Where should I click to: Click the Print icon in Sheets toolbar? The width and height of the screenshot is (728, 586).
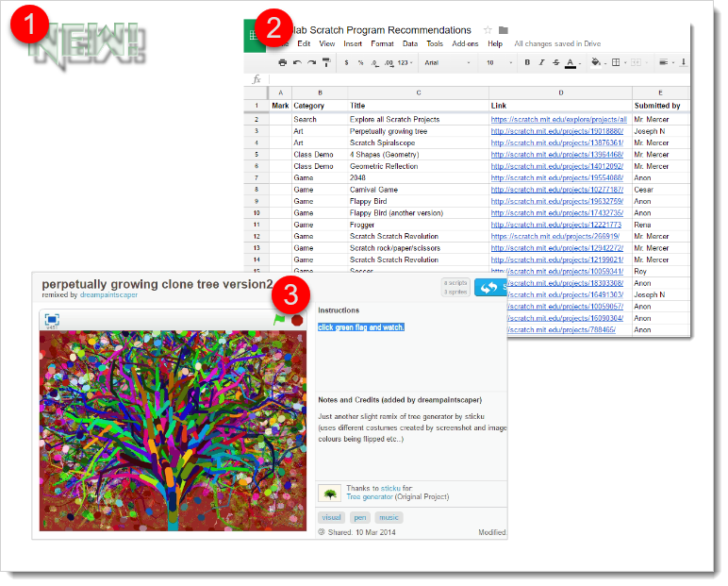[282, 62]
